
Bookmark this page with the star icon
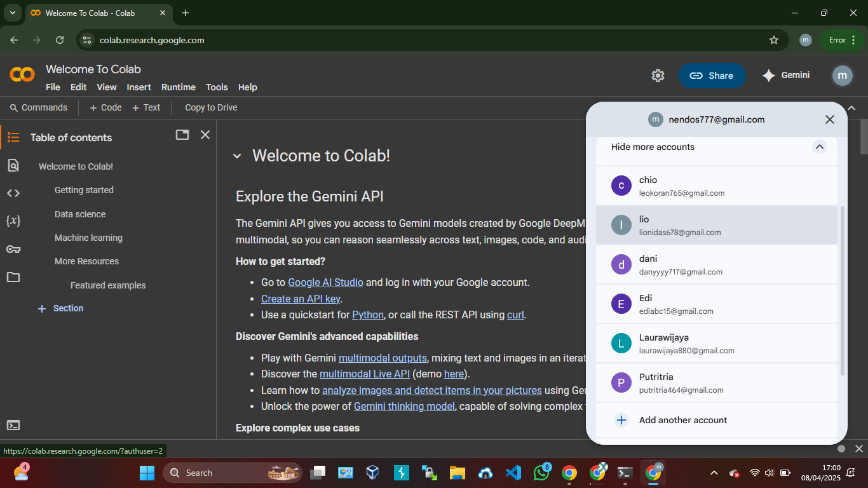coord(774,40)
